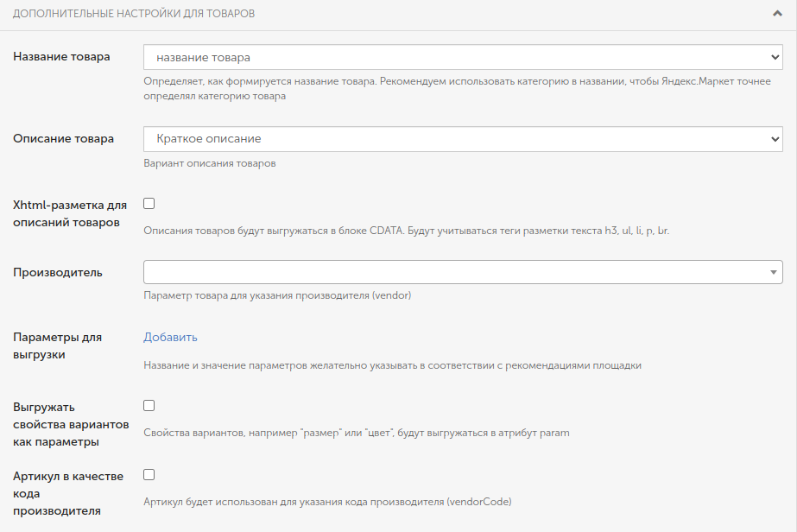Click the 'Название товара' field label
This screenshot has width=797, height=532.
pyautogui.click(x=61, y=56)
